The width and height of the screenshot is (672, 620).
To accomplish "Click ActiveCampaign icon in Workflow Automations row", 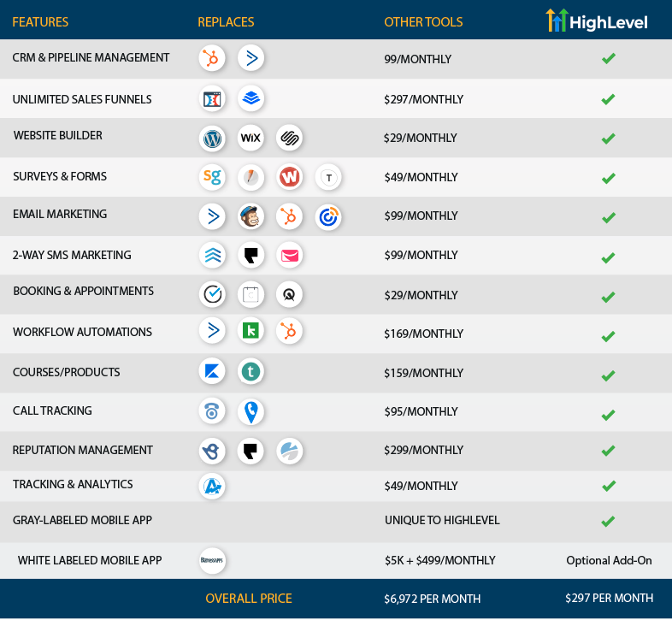I will (x=212, y=331).
